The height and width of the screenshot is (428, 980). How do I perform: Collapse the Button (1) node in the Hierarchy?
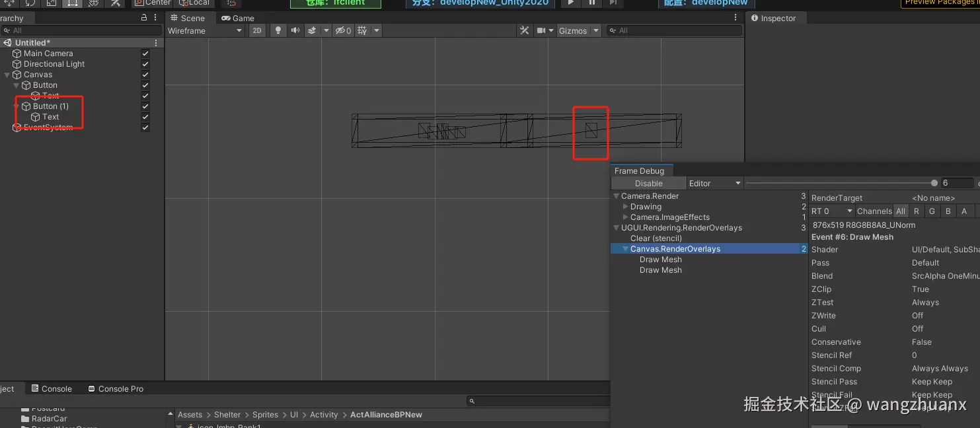point(17,106)
